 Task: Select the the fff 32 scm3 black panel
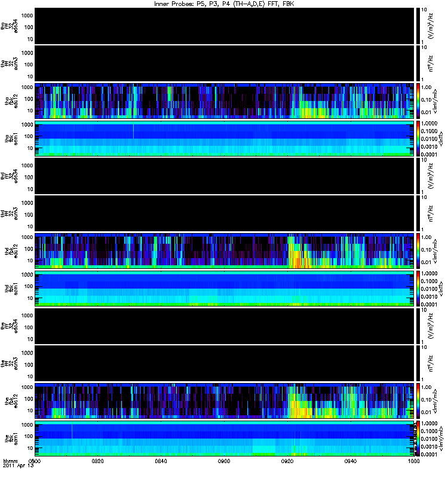pos(225,363)
